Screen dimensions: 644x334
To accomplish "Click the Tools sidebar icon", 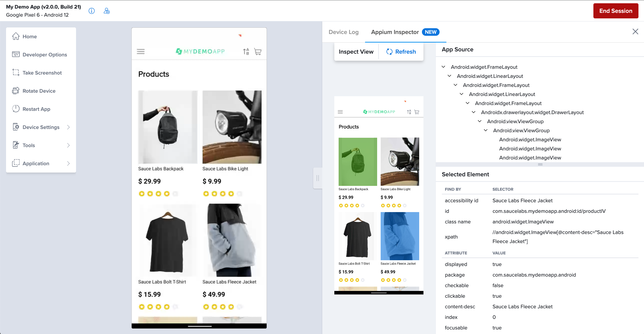I will [15, 145].
